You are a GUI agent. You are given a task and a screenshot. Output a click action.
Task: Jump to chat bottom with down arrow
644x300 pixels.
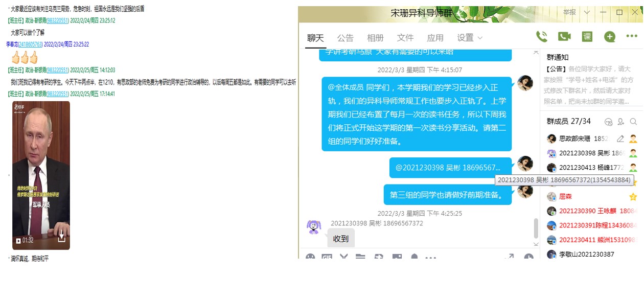point(536,244)
